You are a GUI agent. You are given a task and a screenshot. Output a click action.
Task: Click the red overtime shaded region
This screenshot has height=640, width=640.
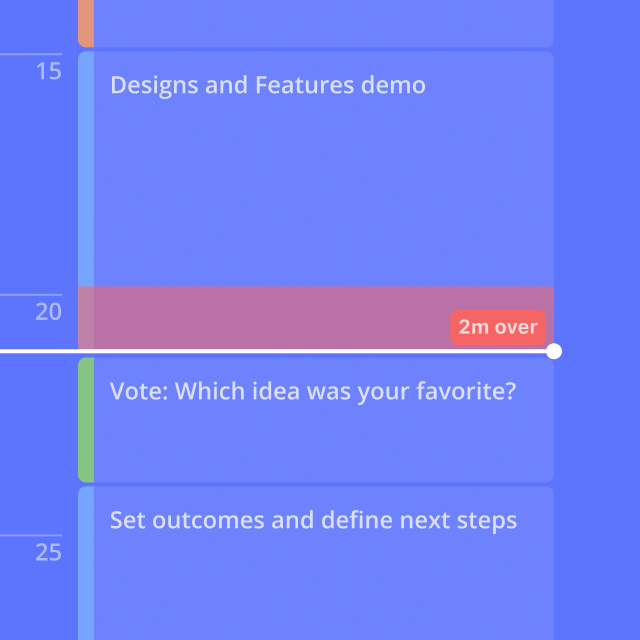click(260, 316)
